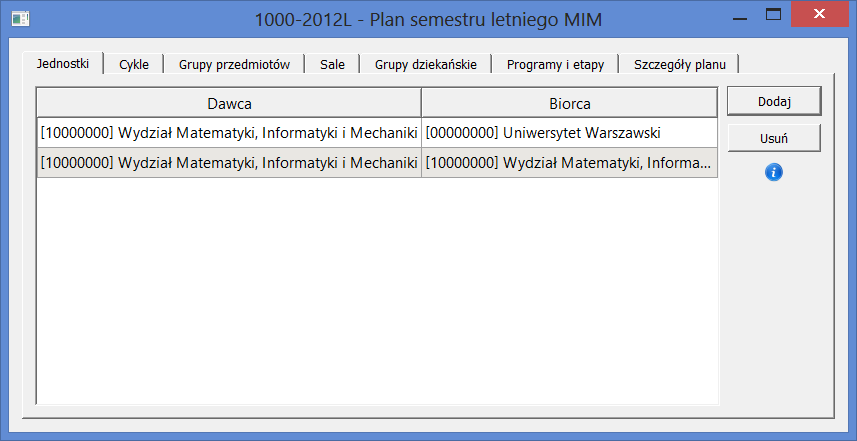
Task: Select the Dawca cell in the second row
Action: point(229,162)
